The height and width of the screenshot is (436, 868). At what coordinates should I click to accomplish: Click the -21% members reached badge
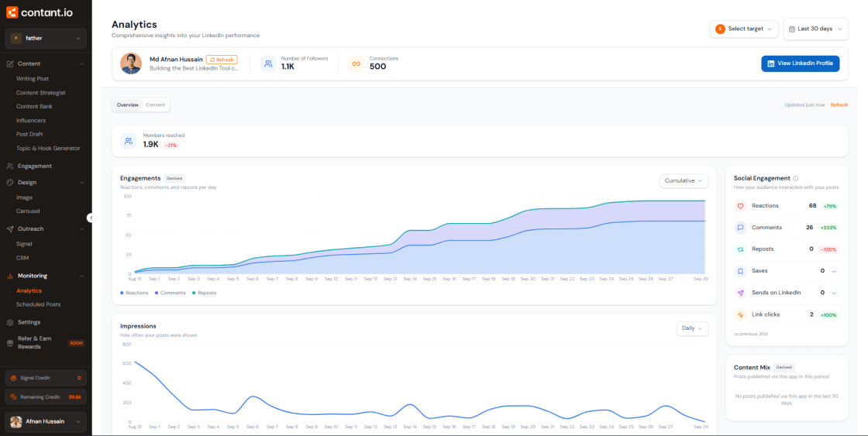(171, 146)
